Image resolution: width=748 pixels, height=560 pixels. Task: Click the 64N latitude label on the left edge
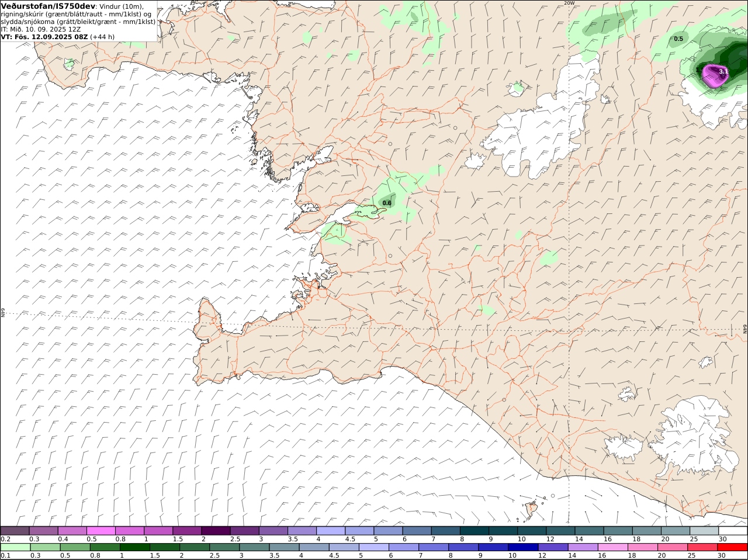(x=3, y=313)
